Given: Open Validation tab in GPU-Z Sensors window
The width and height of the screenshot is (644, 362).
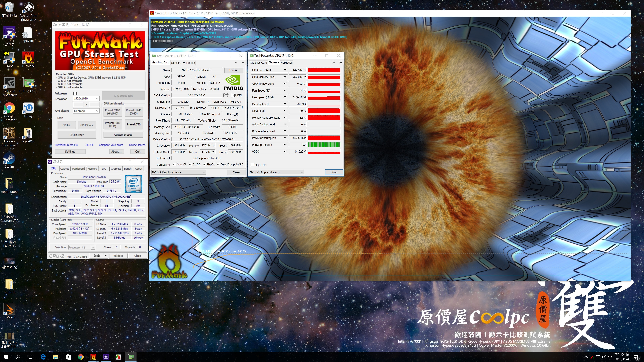Looking at the screenshot, I should [287, 63].
